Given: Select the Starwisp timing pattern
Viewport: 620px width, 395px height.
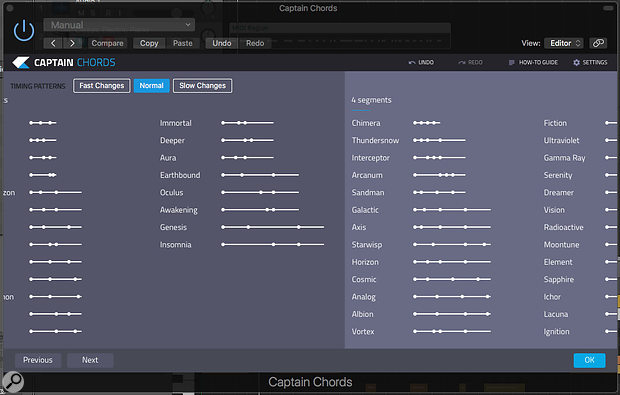Looking at the screenshot, I should point(367,245).
